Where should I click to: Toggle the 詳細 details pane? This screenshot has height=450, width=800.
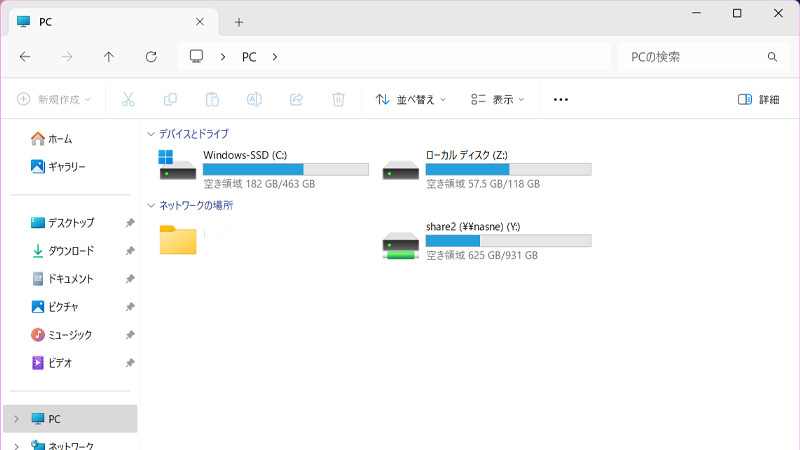pyautogui.click(x=758, y=99)
